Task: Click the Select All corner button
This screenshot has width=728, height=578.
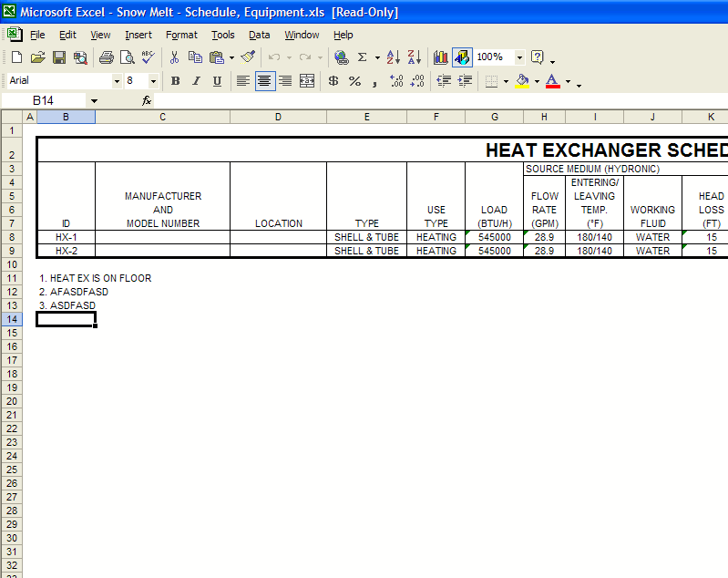Action: tap(12, 117)
